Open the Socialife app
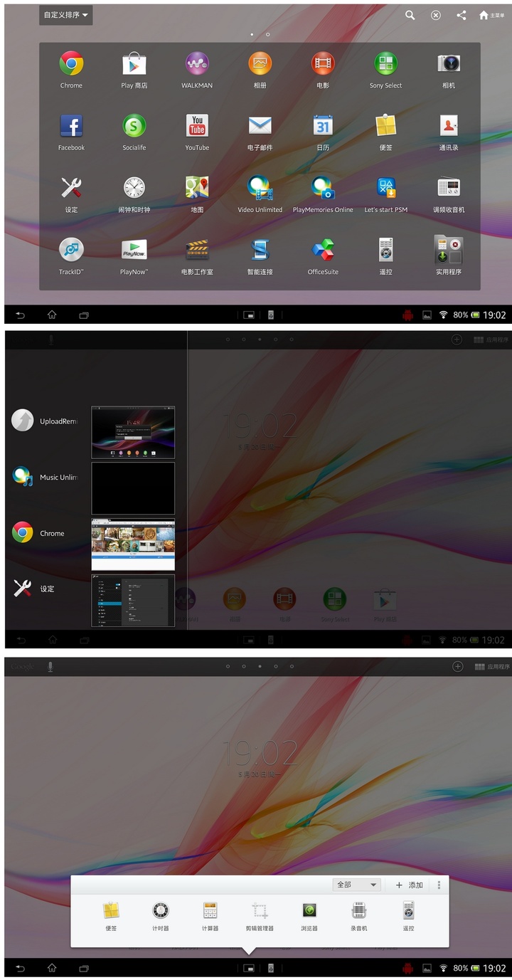Screen dimensions: 512x980 pos(134,132)
